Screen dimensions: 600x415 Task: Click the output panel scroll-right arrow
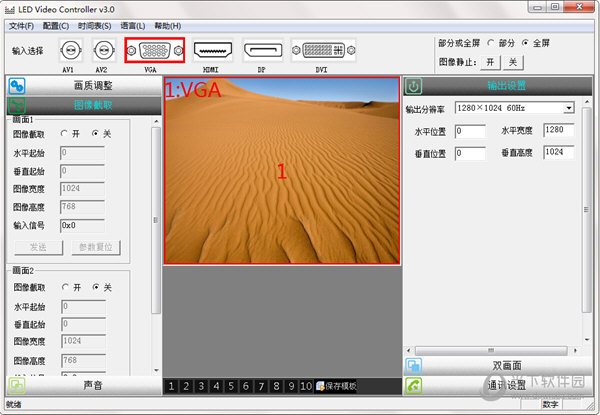click(575, 350)
